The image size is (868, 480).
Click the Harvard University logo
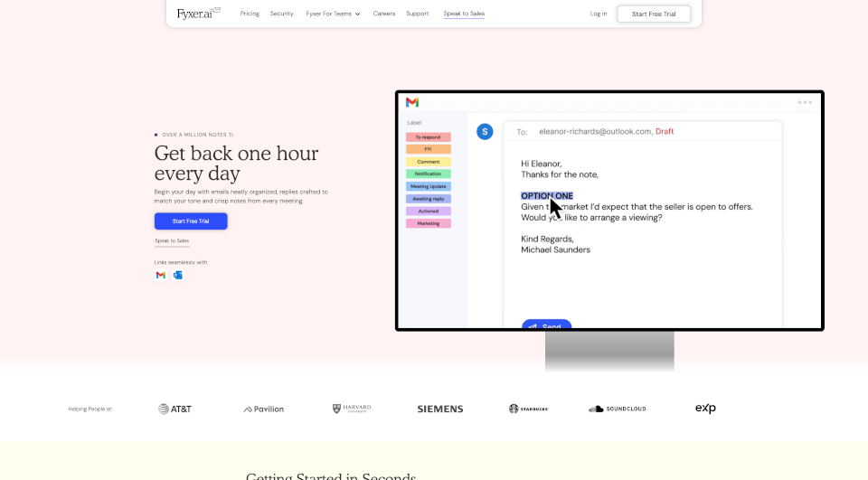click(x=352, y=409)
